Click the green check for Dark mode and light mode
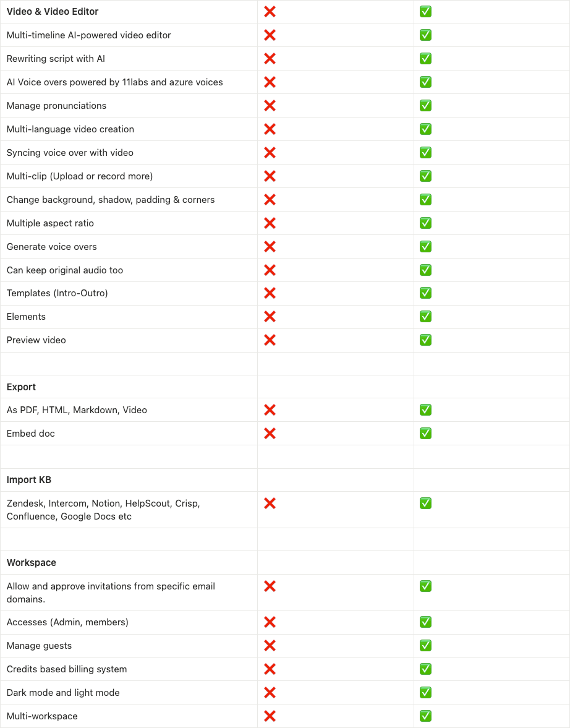This screenshot has height=728, width=570. (x=425, y=693)
